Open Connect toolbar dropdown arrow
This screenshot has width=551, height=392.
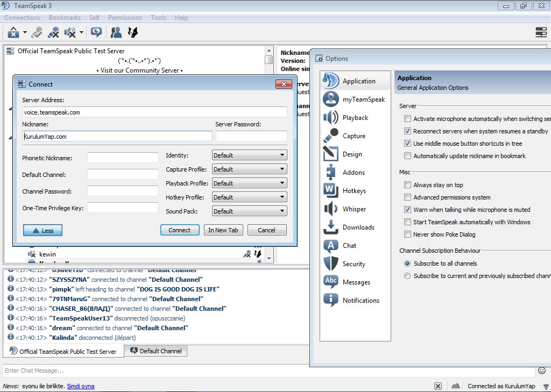25,32
